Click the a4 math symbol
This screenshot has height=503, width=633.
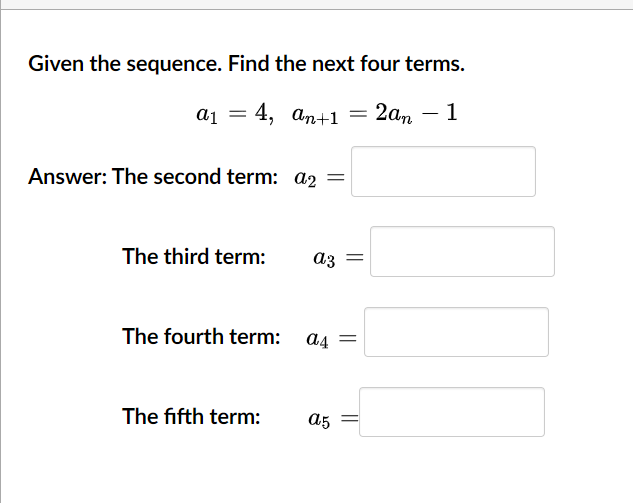(317, 339)
